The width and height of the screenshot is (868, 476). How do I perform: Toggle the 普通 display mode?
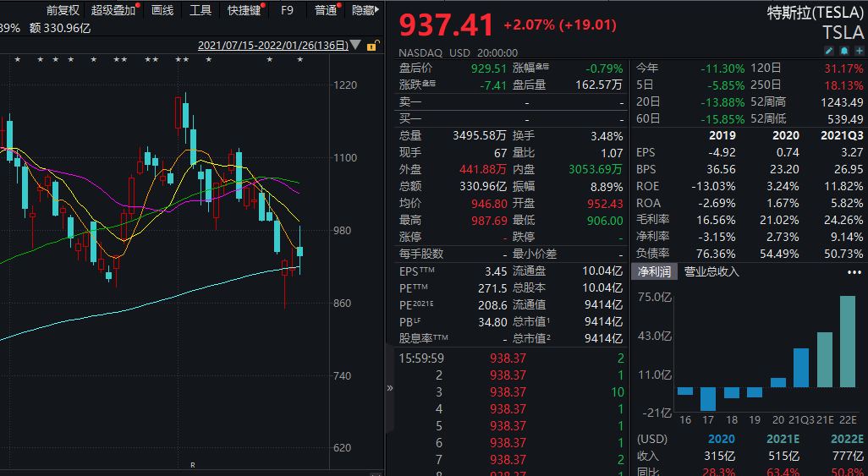pos(326,10)
